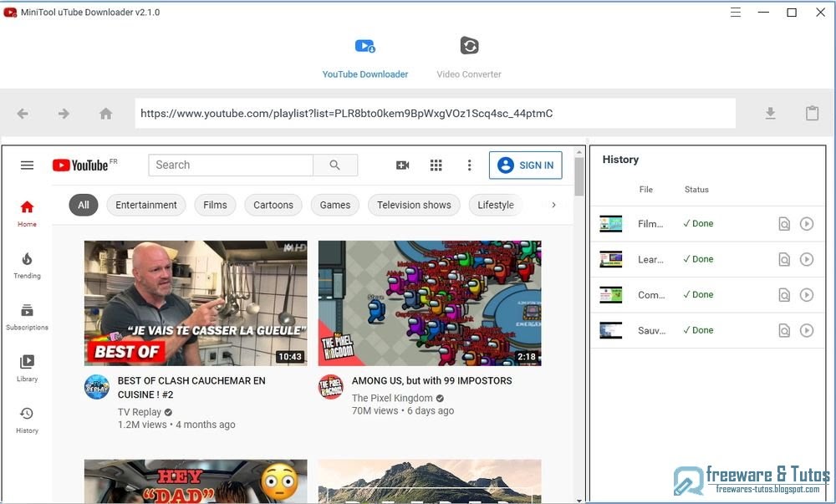Select the All category chip
This screenshot has height=504, width=836.
click(84, 205)
